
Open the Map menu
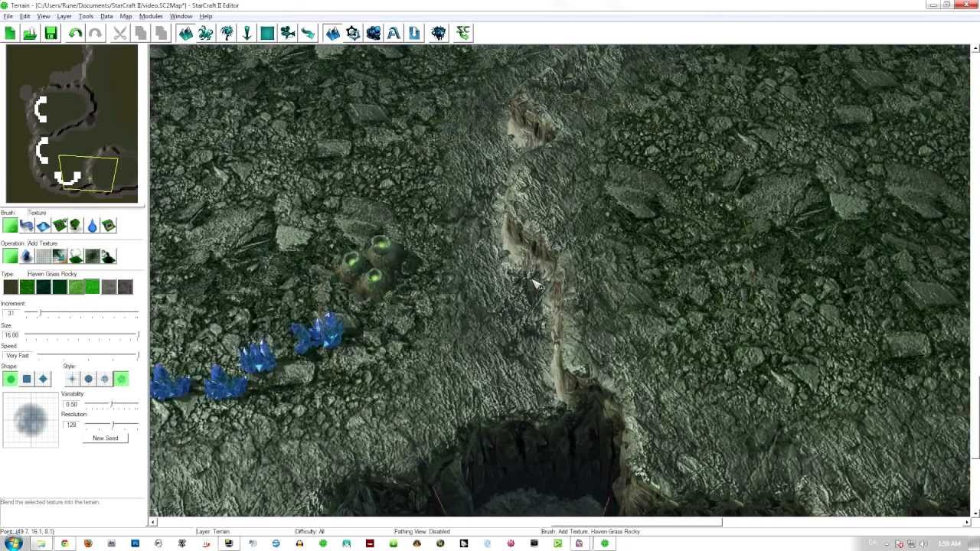tap(126, 16)
